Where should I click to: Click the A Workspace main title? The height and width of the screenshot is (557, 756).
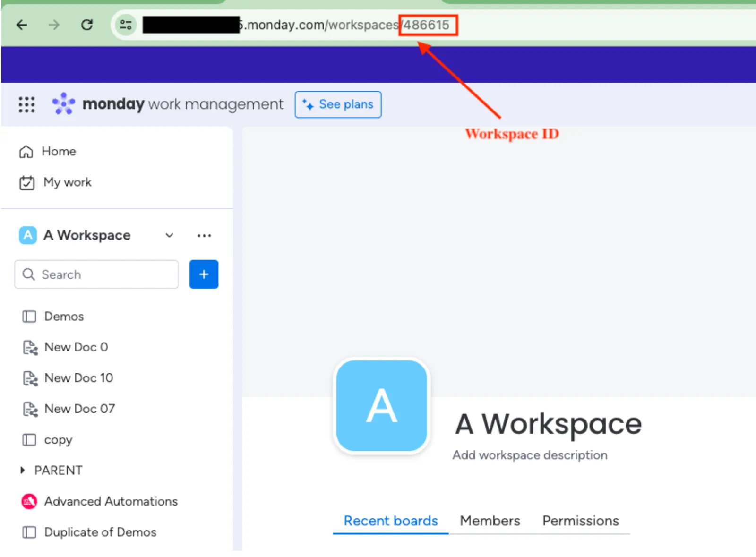click(x=548, y=424)
